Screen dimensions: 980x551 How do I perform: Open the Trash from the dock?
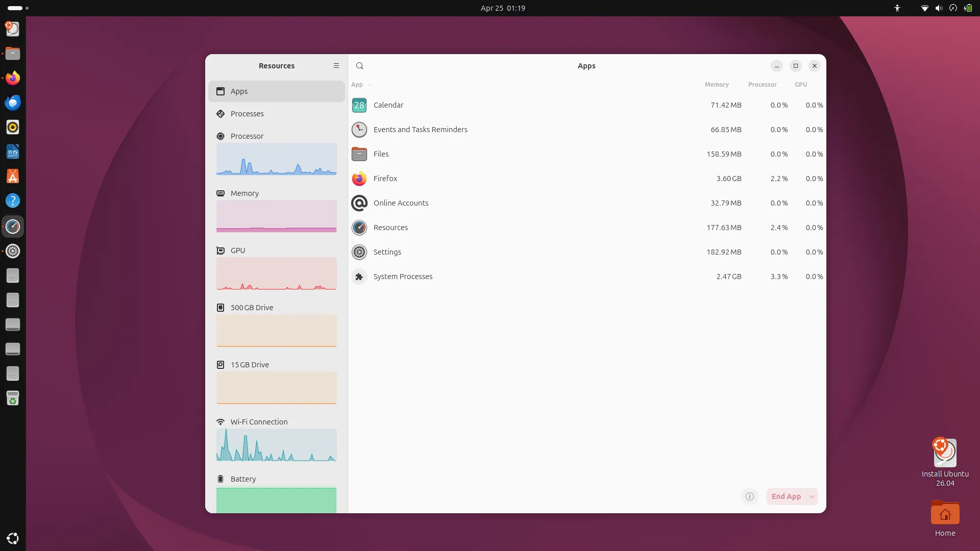pyautogui.click(x=13, y=398)
